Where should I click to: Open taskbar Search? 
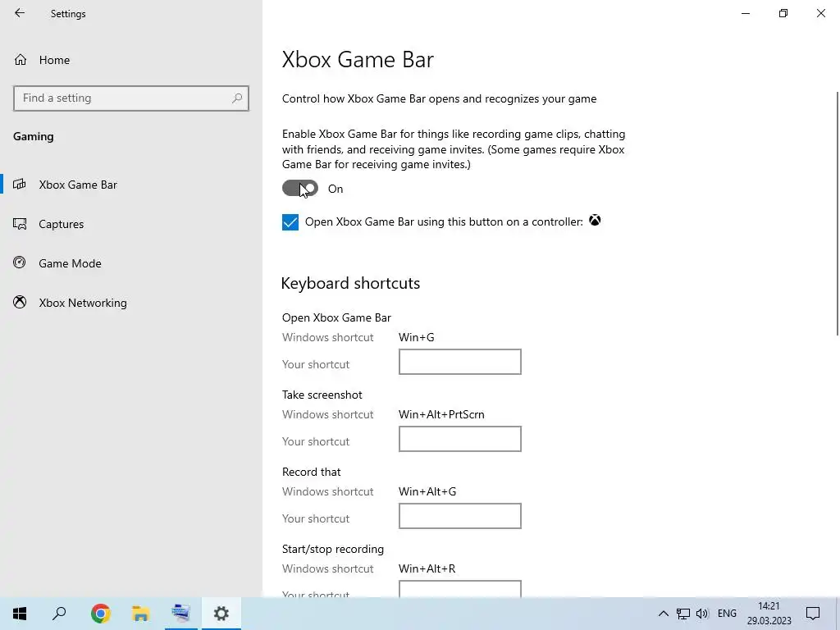pyautogui.click(x=59, y=614)
